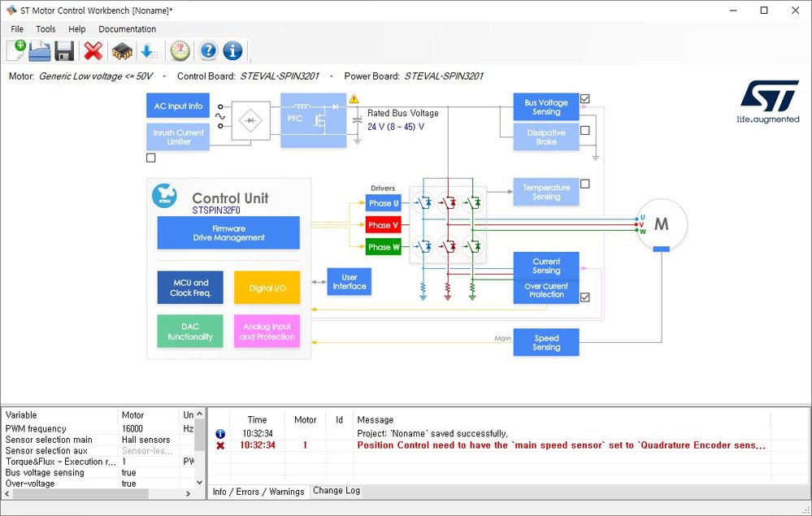Screen dimensions: 812x516
Task: Open the Over Current Protection block
Action: (x=546, y=292)
